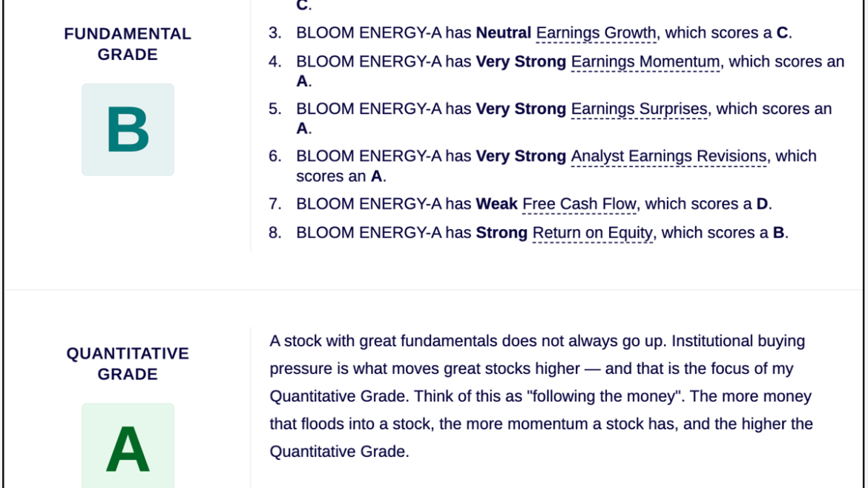
Task: Click the 'following the money' paragraph text
Action: pyautogui.click(x=541, y=396)
